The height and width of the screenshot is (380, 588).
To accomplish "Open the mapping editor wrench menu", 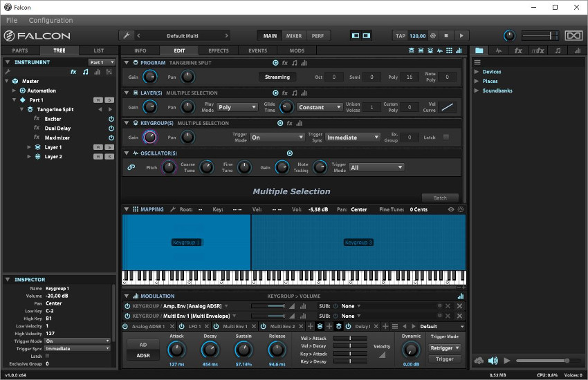I will 173,209.
